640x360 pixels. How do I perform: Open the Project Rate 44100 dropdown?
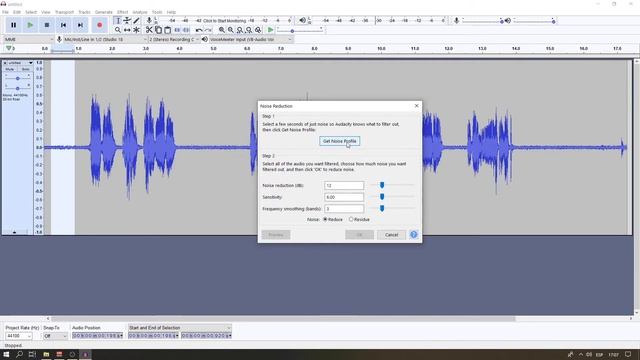point(18,336)
